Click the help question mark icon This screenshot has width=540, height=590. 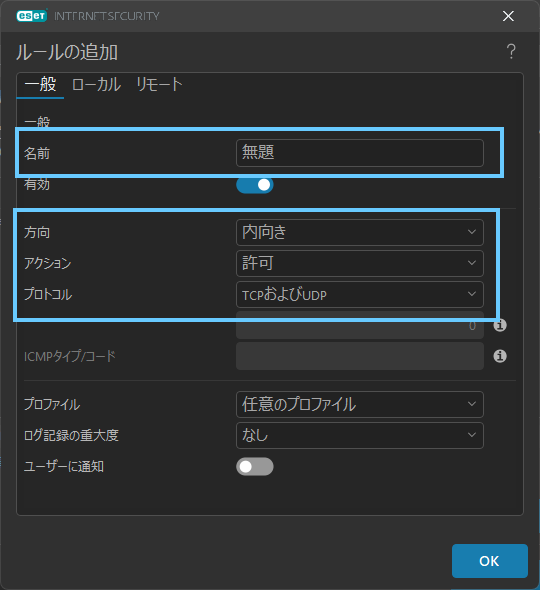click(511, 52)
